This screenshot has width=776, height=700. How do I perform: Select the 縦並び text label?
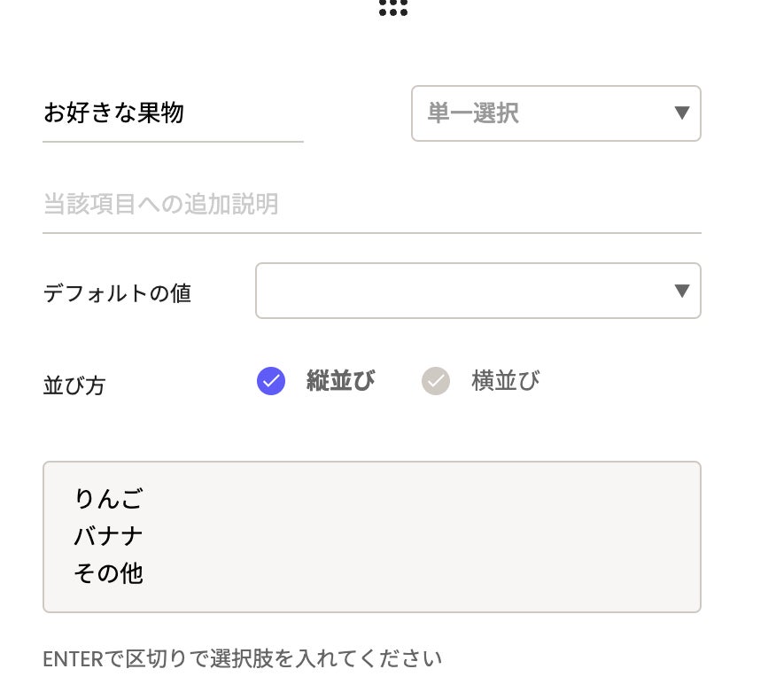(340, 381)
